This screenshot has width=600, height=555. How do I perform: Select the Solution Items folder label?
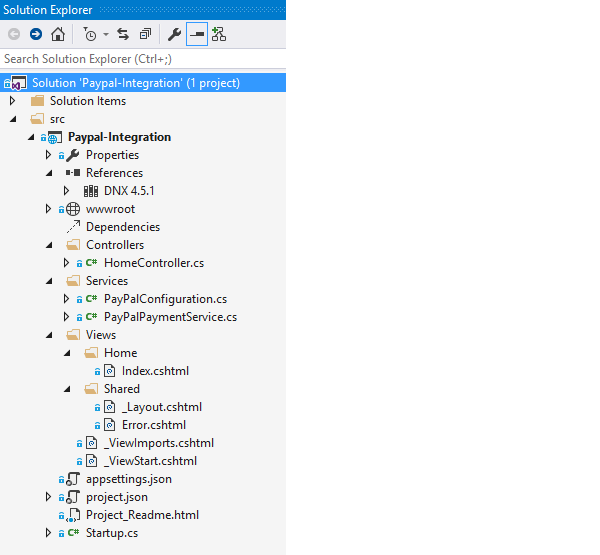point(88,101)
